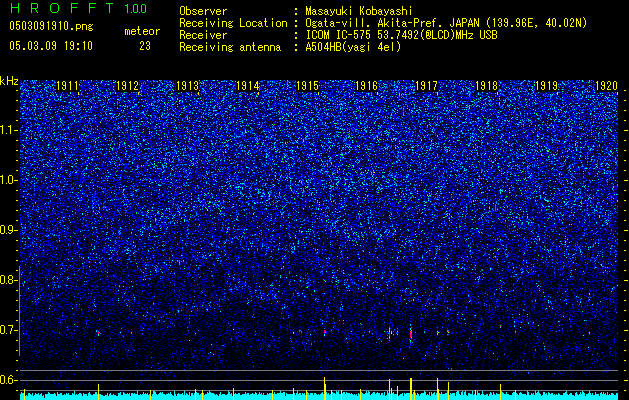Click the 'Observer' field label
The height and width of the screenshot is (400, 629).
coord(203,11)
